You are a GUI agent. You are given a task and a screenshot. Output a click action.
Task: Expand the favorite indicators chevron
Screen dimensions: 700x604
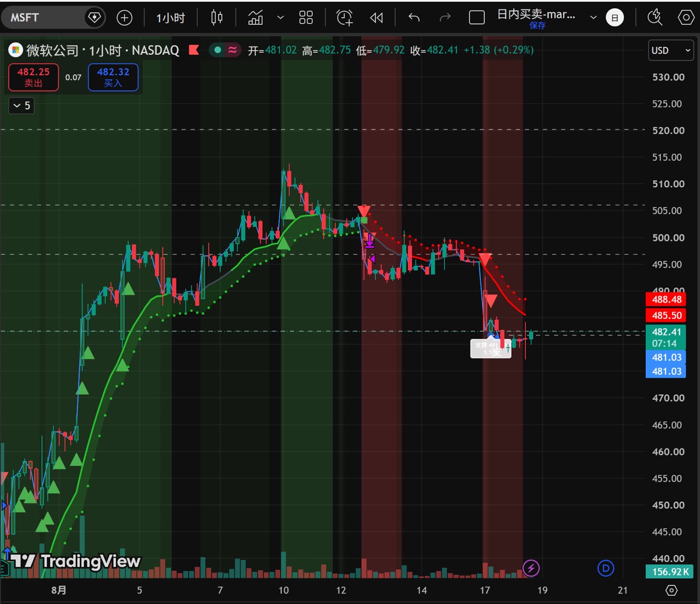(x=280, y=17)
